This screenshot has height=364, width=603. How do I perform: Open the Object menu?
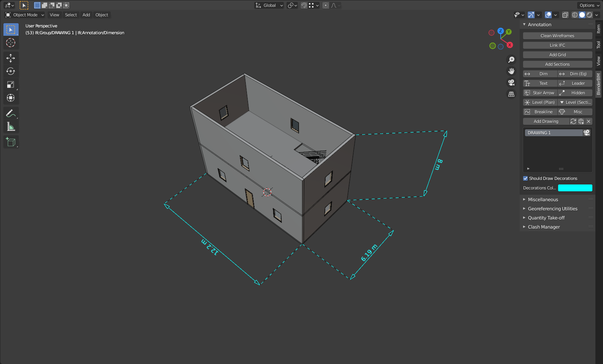(x=102, y=15)
